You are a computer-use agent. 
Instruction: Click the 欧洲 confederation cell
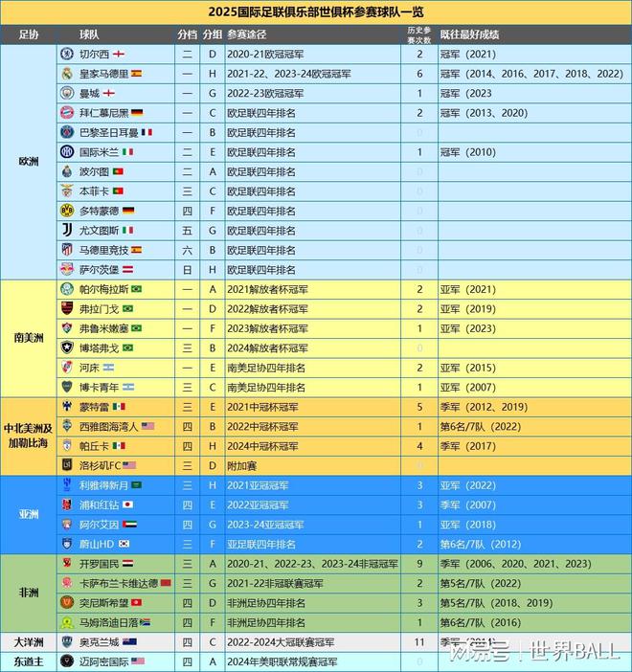[29, 161]
